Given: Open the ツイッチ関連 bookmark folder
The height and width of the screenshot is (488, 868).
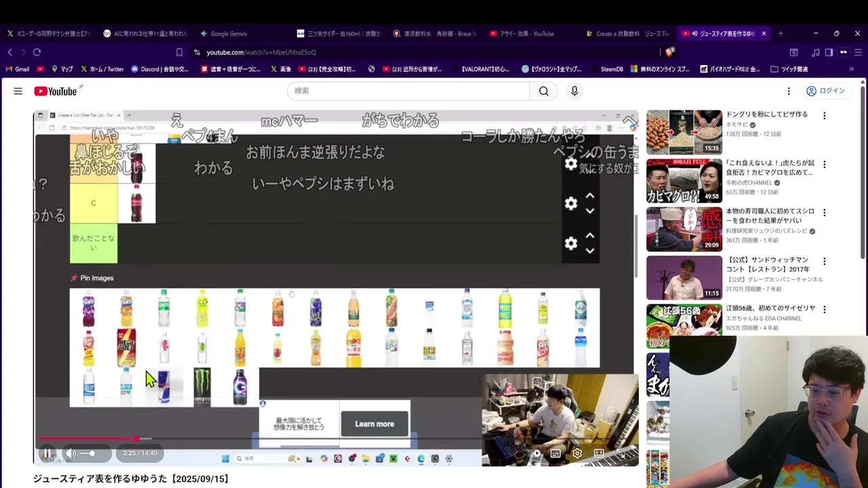Looking at the screenshot, I should 789,69.
